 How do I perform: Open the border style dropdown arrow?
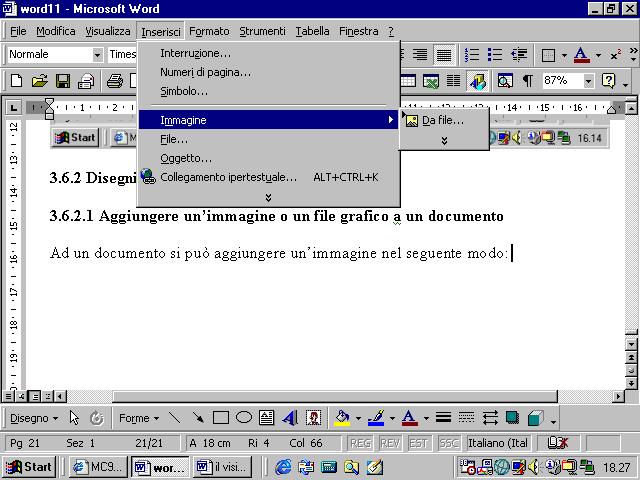(564, 55)
